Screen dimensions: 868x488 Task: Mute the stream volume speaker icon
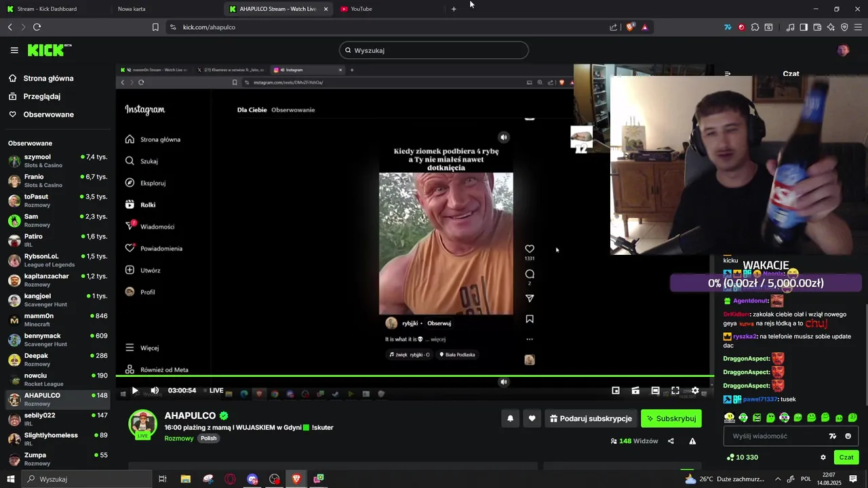click(x=155, y=390)
